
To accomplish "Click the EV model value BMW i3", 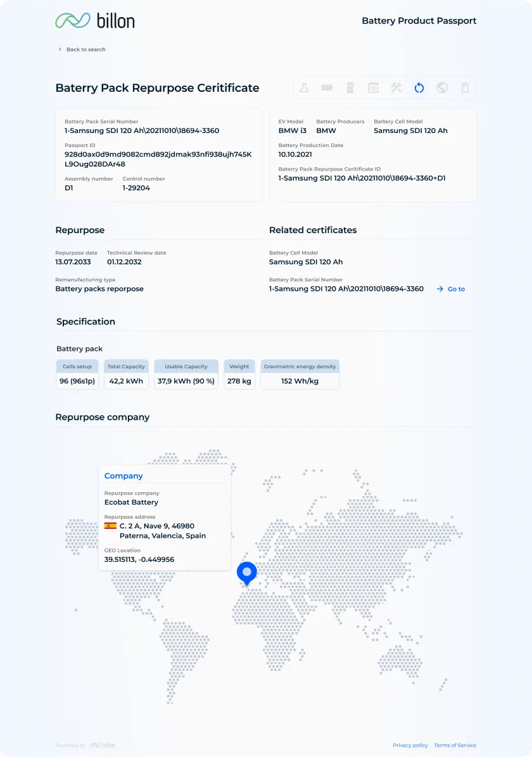I will [x=293, y=130].
